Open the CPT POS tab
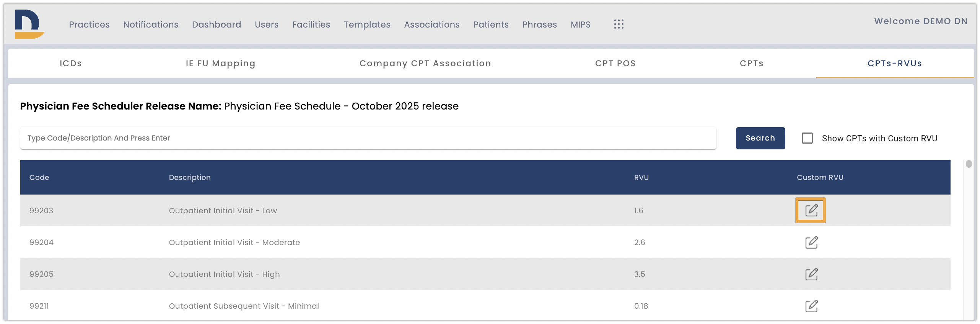Viewport: 980px width, 324px height. point(615,63)
